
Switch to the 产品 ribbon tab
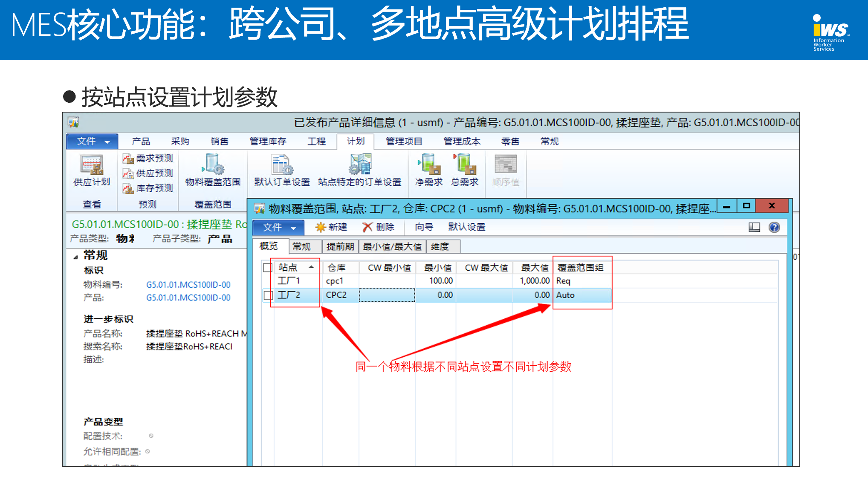(x=141, y=141)
